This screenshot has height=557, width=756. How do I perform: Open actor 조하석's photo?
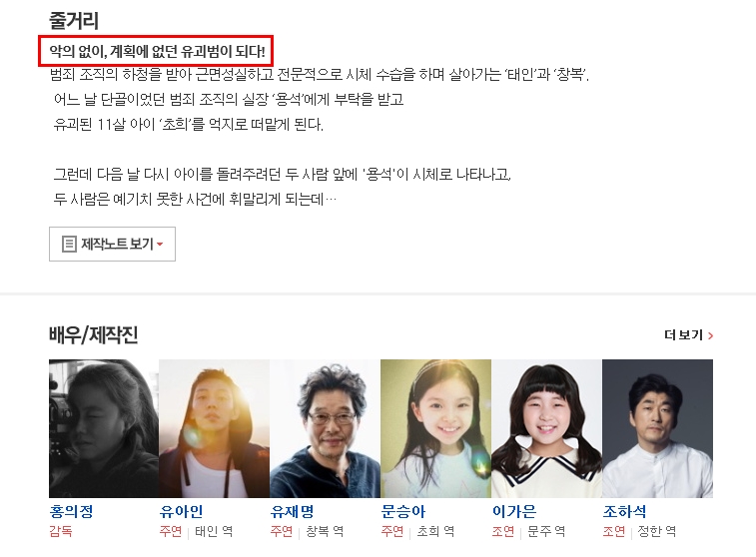658,428
